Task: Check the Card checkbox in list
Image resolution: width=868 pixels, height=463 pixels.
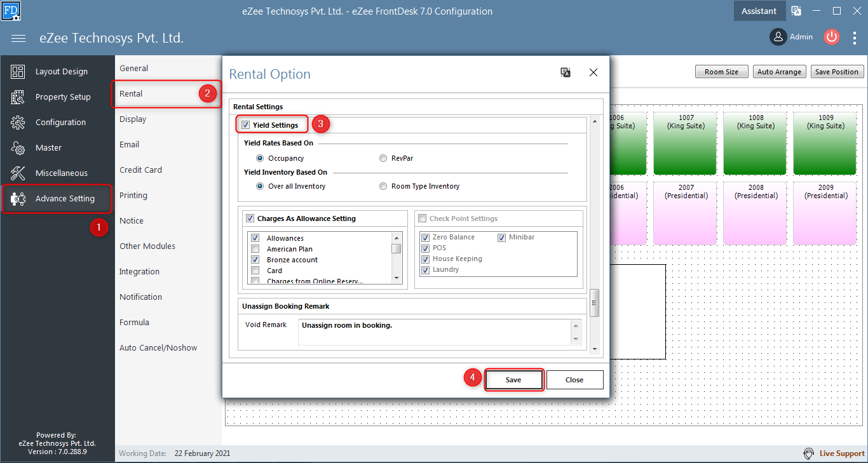Action: tap(255, 271)
